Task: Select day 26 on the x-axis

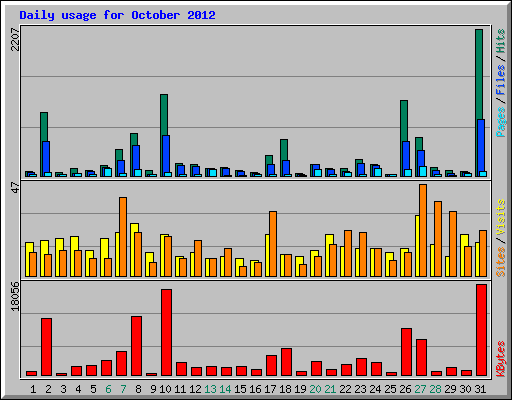Action: 405,389
